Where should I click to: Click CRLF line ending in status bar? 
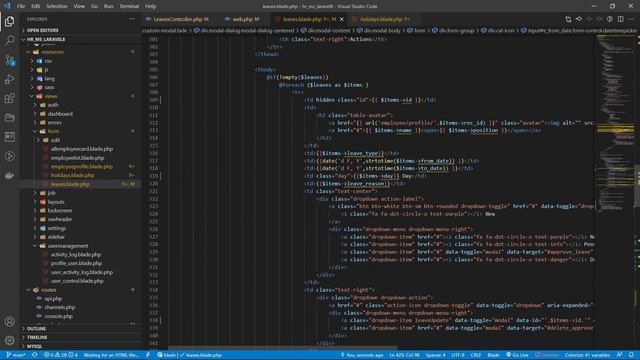[x=476, y=355]
